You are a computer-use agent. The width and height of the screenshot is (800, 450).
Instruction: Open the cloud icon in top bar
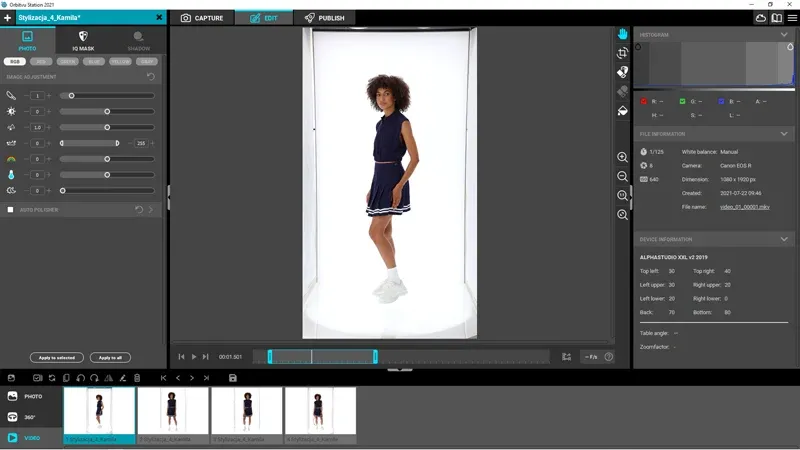[x=761, y=18]
